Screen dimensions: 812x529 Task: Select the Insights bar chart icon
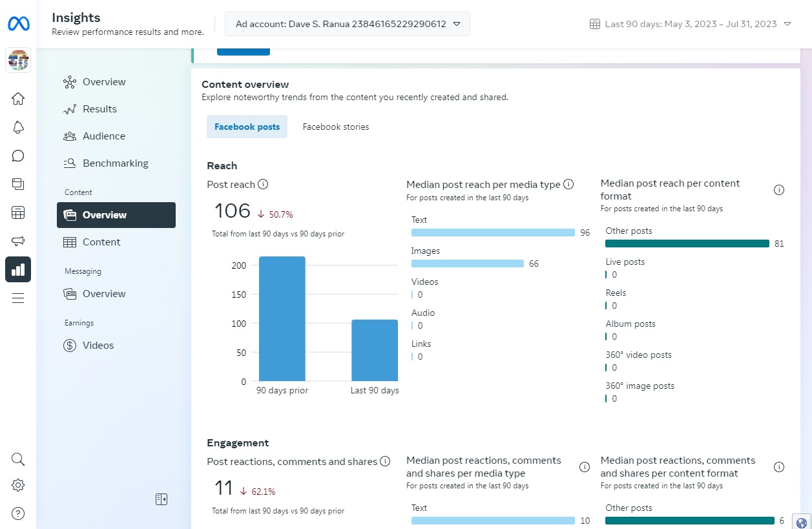[x=18, y=269]
